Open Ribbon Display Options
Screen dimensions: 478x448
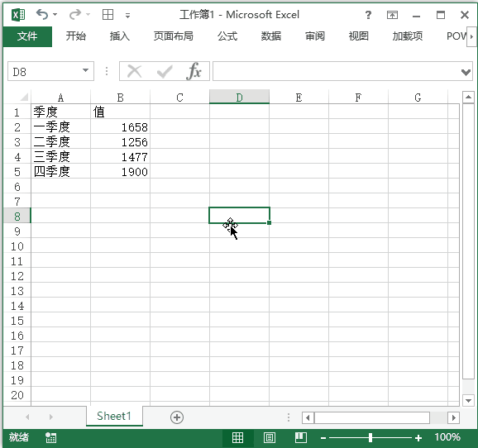coord(392,15)
